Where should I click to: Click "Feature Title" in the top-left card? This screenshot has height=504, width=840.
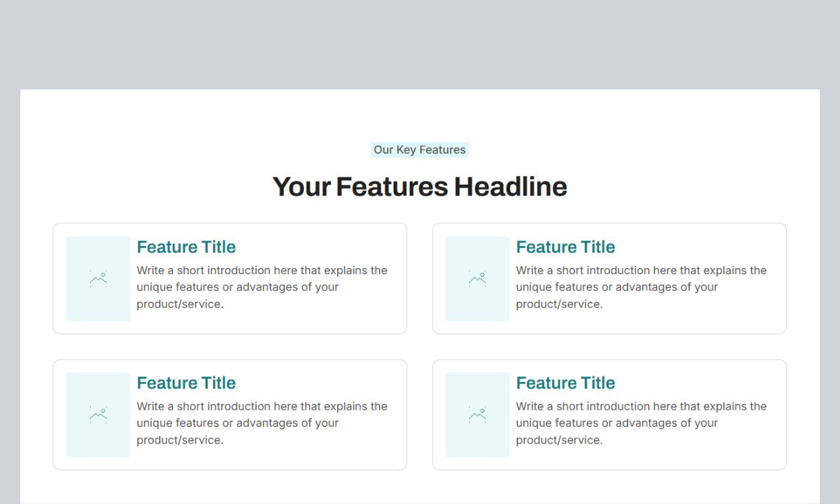[x=186, y=247]
